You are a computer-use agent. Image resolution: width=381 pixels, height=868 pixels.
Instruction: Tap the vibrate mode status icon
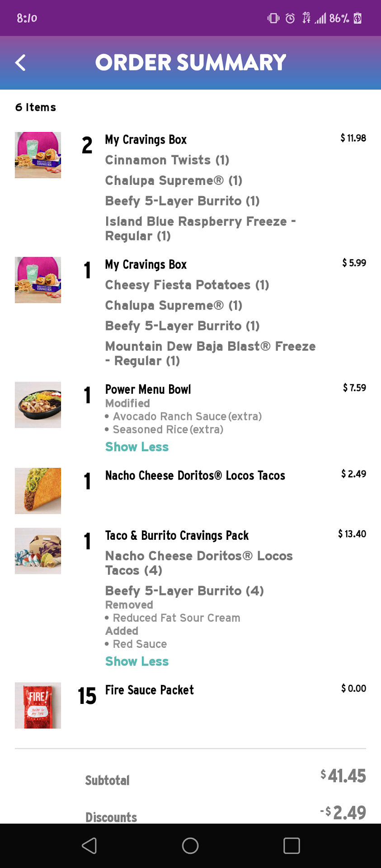pyautogui.click(x=273, y=18)
